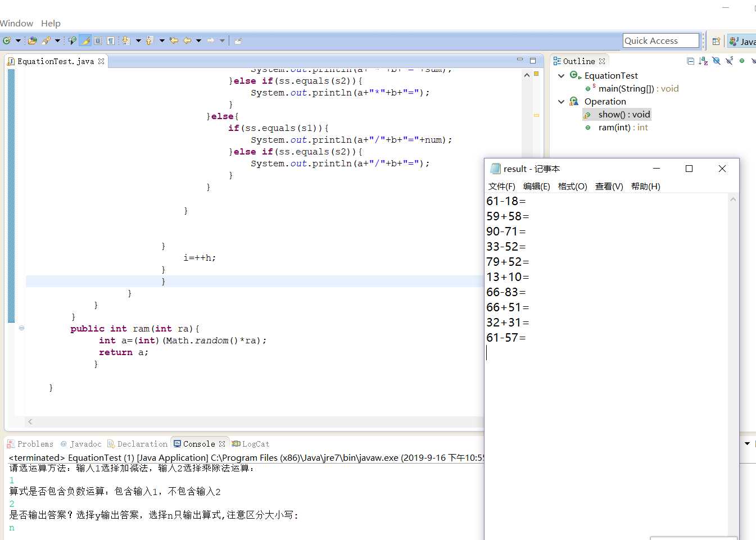
Task: Switch to the Problems tab
Action: (30, 444)
